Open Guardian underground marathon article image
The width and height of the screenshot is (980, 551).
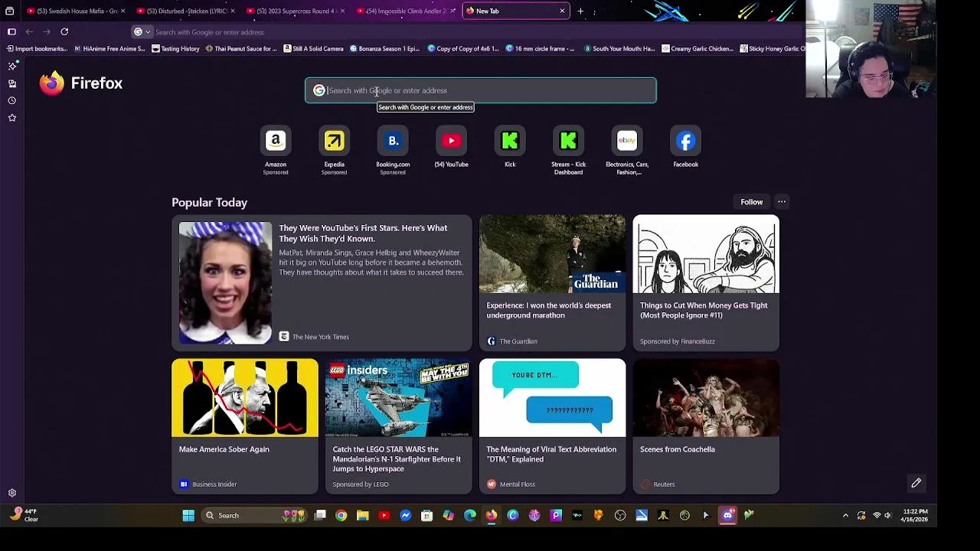click(552, 253)
